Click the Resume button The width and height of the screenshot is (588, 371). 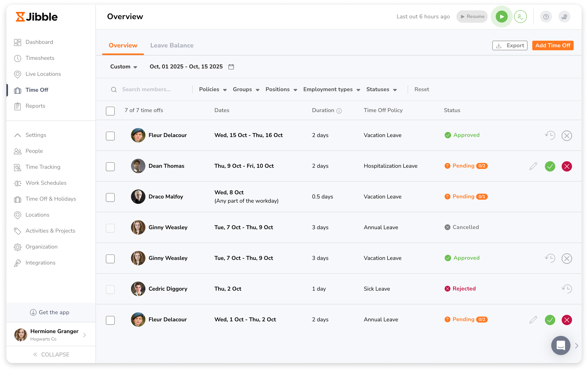coord(472,17)
